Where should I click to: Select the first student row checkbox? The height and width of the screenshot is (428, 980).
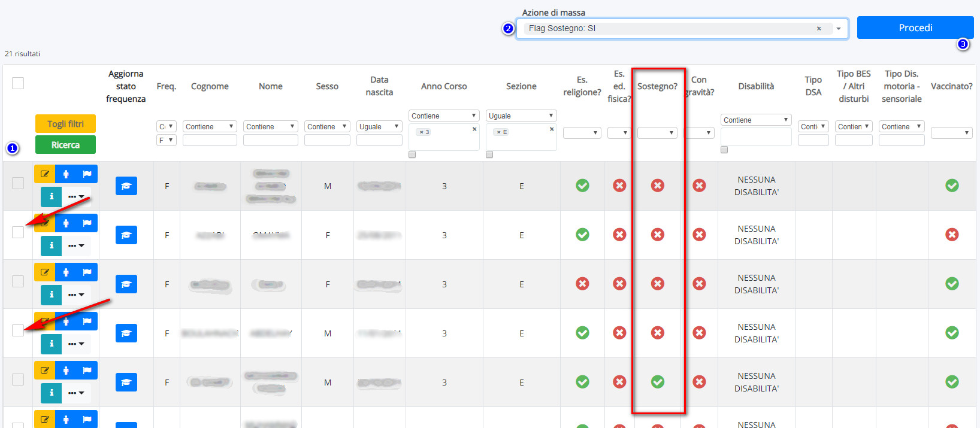point(18,183)
